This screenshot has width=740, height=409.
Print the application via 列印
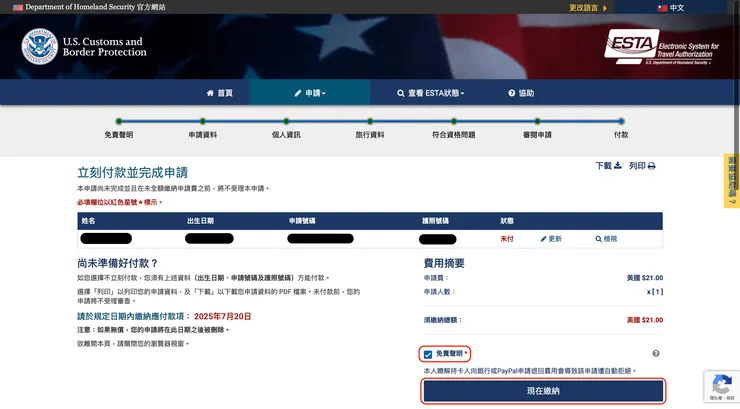pyautogui.click(x=642, y=166)
